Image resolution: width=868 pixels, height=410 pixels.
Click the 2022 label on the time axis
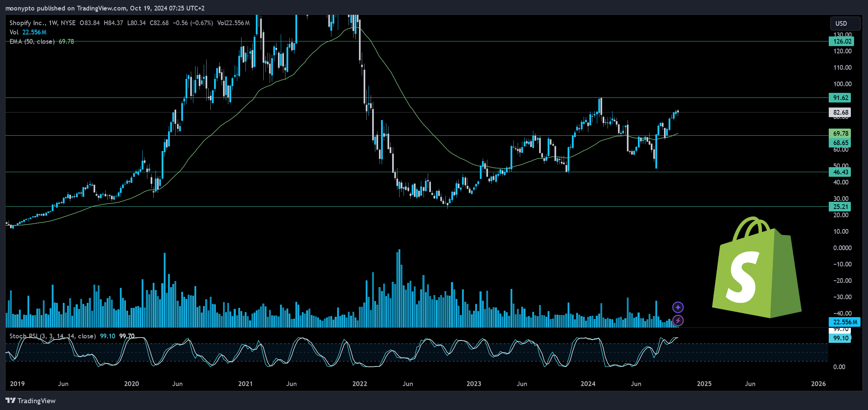[360, 384]
